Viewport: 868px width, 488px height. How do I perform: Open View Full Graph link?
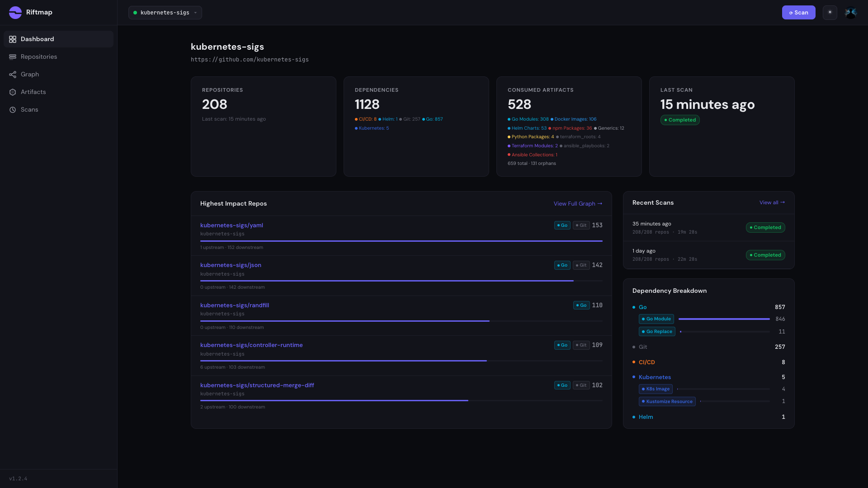[578, 204]
